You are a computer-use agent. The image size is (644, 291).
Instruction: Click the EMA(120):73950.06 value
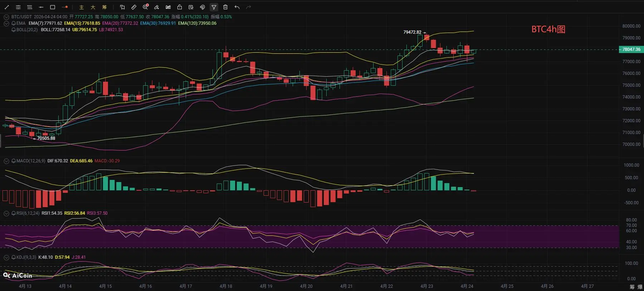tap(197, 23)
